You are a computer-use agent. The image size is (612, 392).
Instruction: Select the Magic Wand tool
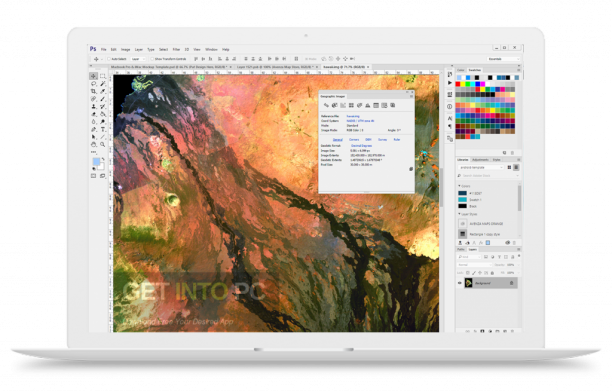103,84
